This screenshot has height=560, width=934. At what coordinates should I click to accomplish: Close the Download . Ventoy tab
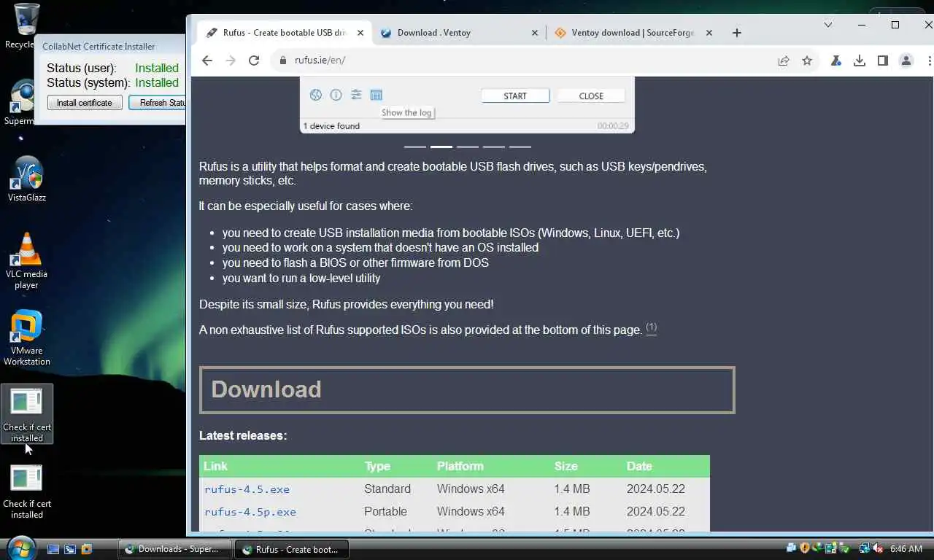[535, 33]
